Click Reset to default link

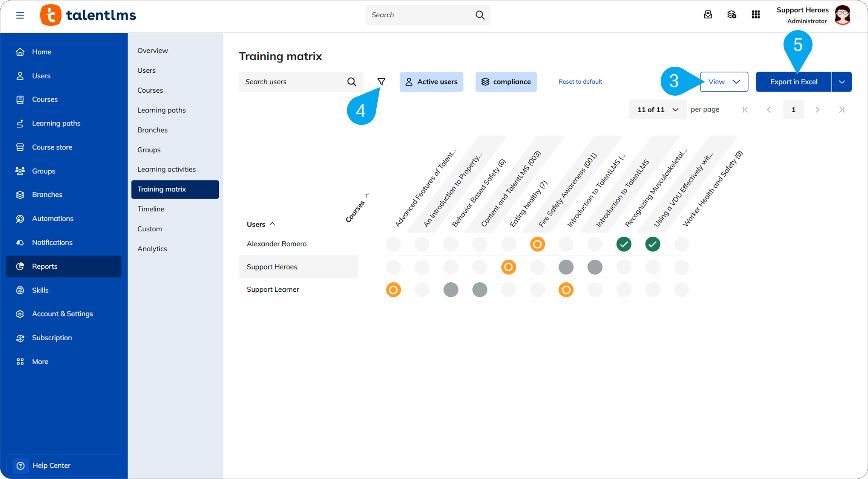point(580,81)
